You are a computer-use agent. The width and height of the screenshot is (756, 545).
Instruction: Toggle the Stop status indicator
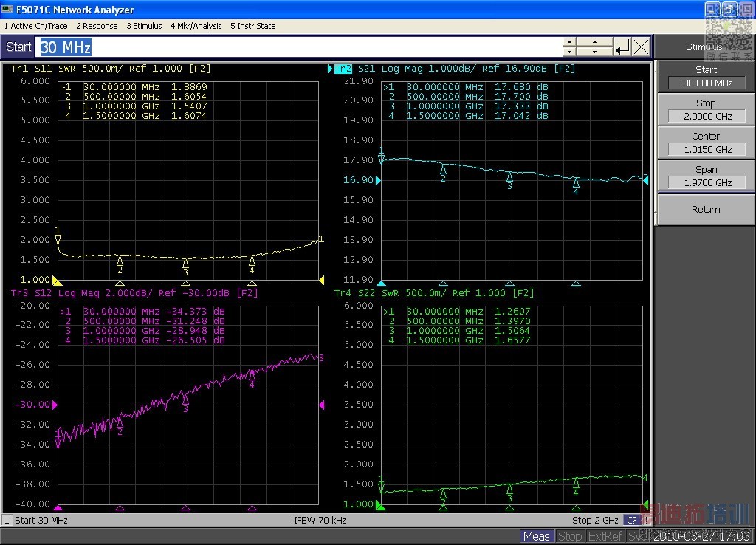point(569,536)
